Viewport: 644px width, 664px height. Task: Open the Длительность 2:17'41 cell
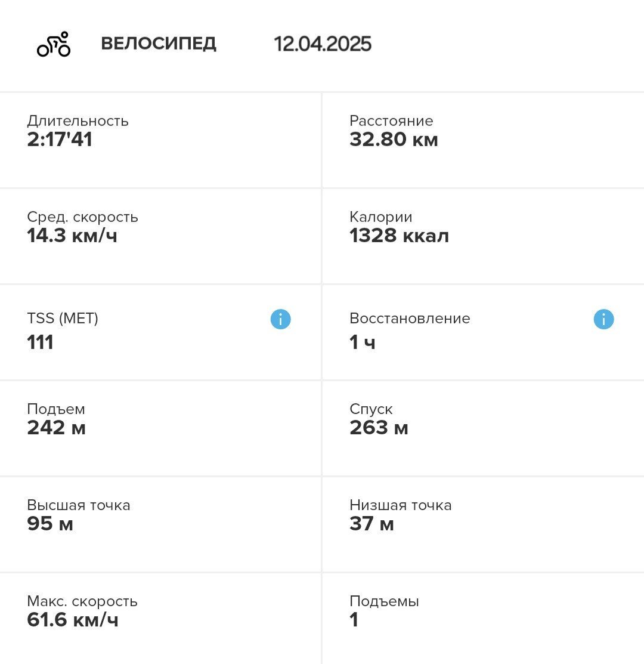pos(160,140)
